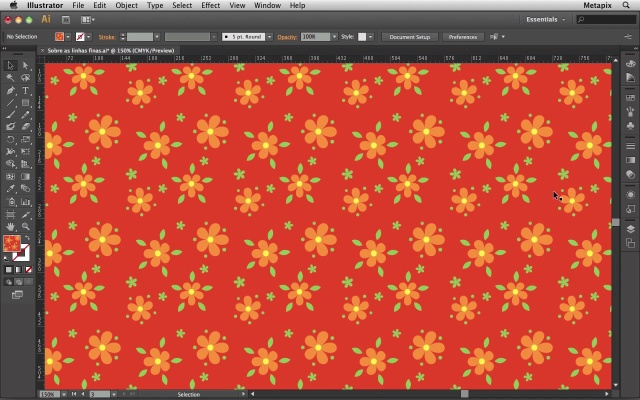Open the Window menu
This screenshot has width=640, height=400.
tap(267, 5)
